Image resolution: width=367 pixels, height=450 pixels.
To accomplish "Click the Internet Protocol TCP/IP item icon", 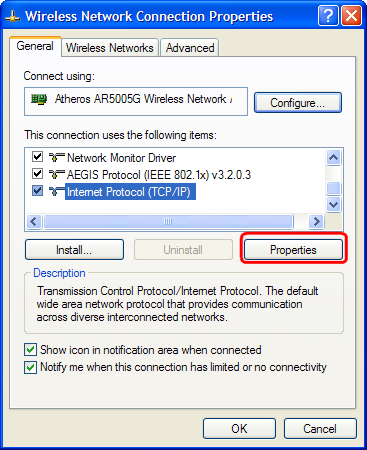I will click(56, 191).
